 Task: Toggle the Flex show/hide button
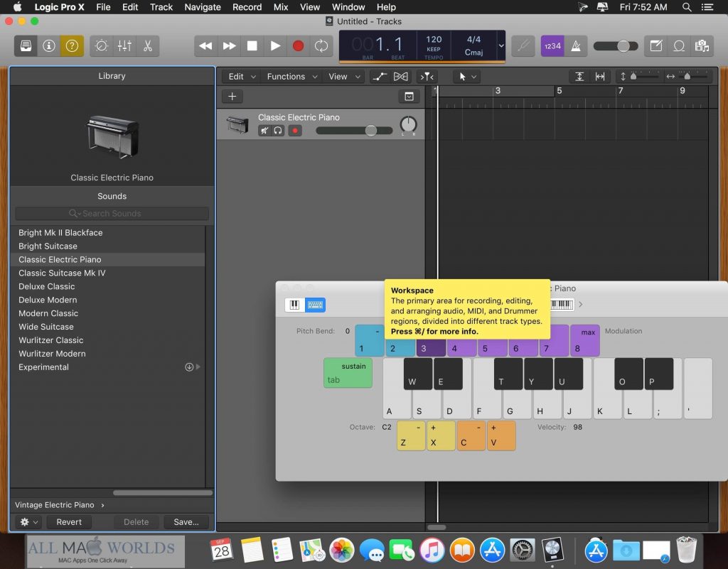tap(401, 77)
